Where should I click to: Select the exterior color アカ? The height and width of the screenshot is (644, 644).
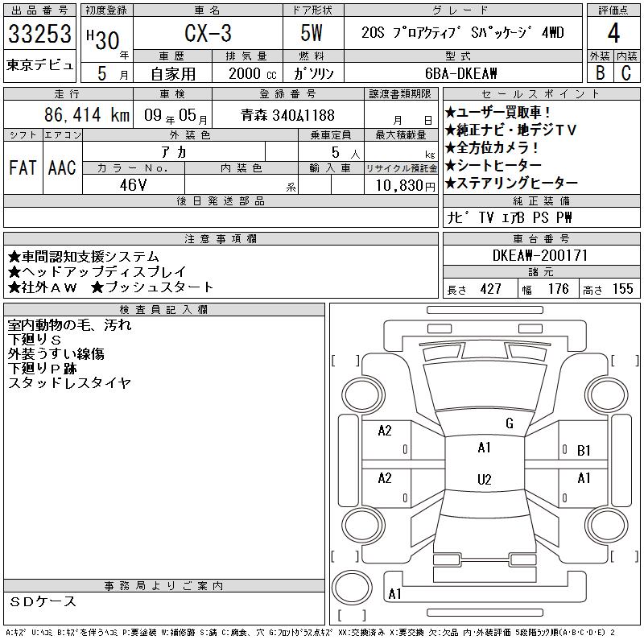pyautogui.click(x=174, y=152)
